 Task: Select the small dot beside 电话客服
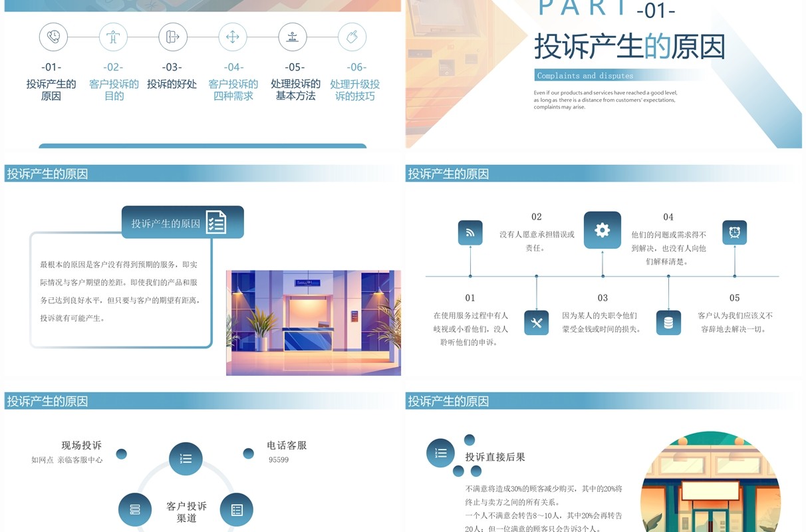click(248, 454)
